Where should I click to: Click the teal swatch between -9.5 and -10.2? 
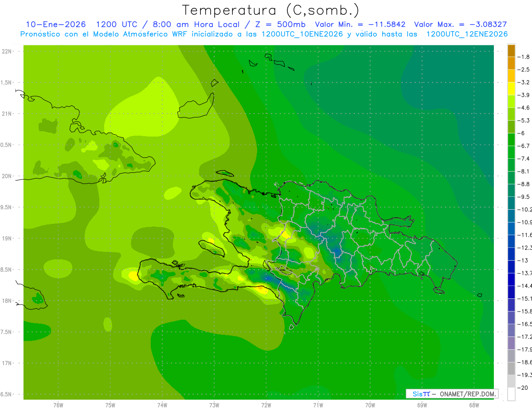click(511, 203)
